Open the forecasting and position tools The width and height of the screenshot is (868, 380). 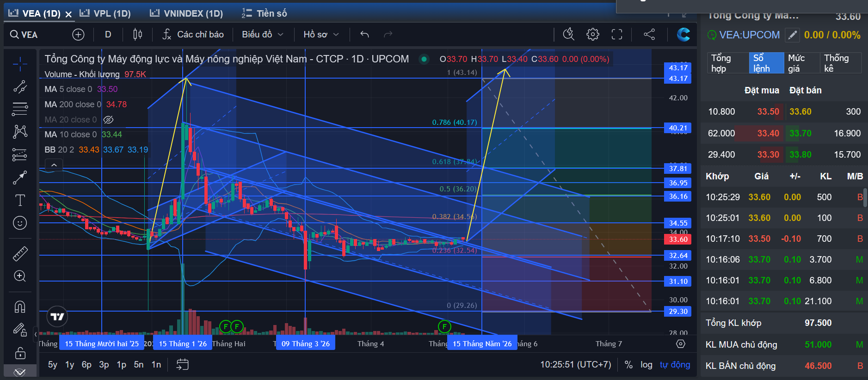tap(20, 154)
